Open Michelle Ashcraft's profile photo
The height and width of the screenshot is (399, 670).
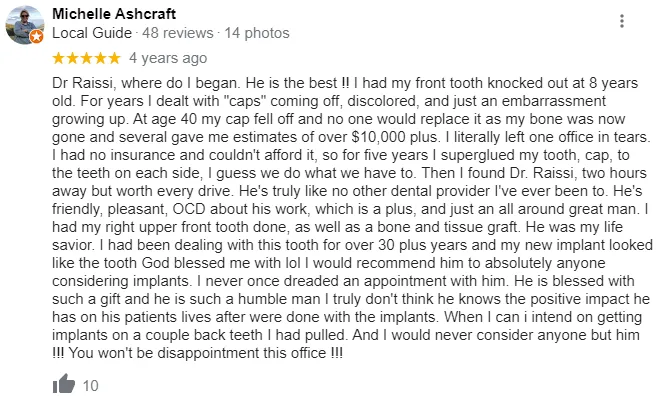24,25
